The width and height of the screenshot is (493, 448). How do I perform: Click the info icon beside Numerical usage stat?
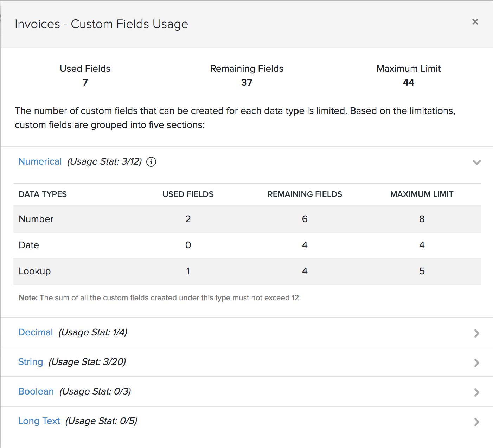pos(151,162)
